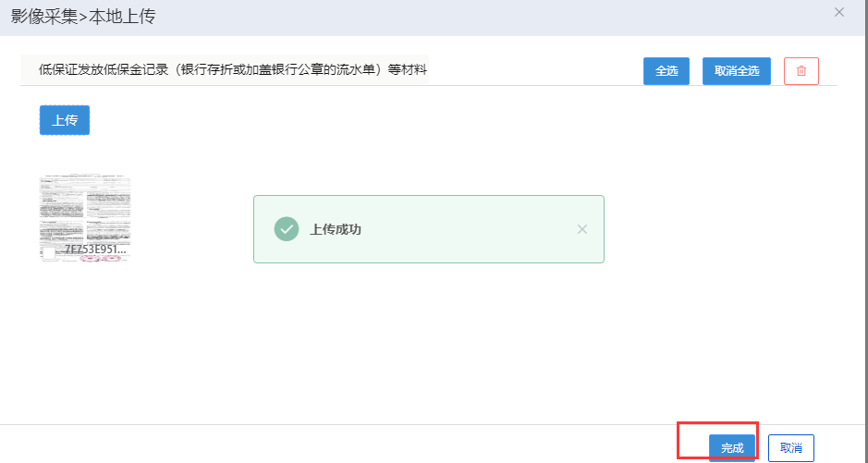
Task: Tick the checkbox on the uploaded image
Action: [x=49, y=251]
